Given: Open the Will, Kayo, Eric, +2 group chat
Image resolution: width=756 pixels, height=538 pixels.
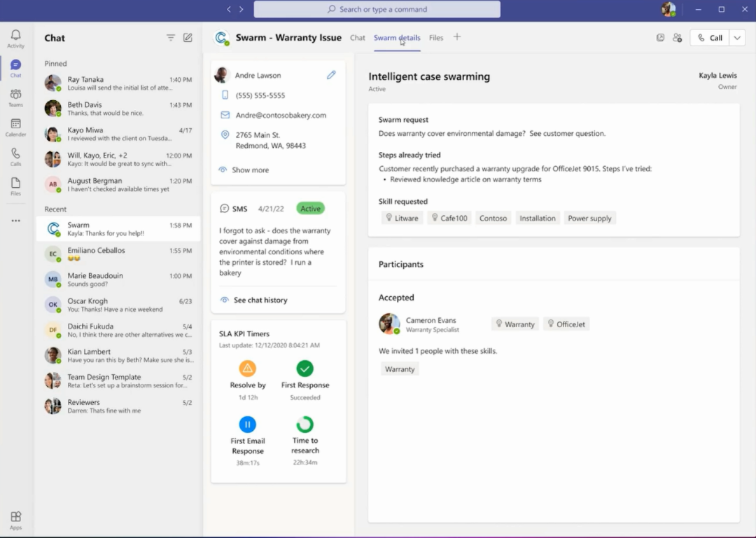Looking at the screenshot, I should (118, 159).
